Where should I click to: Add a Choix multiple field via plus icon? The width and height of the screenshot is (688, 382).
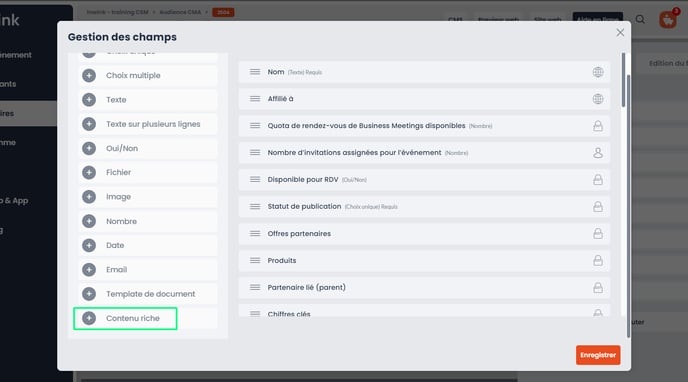[x=89, y=75]
